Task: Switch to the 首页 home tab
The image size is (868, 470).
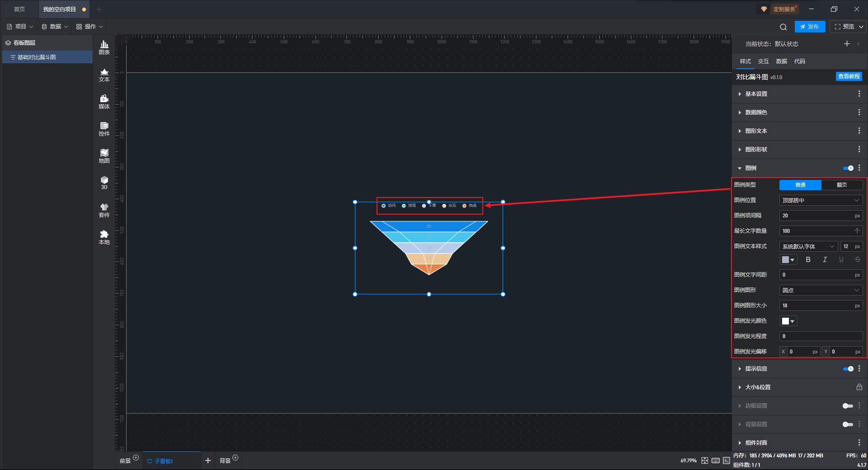Action: [x=19, y=9]
